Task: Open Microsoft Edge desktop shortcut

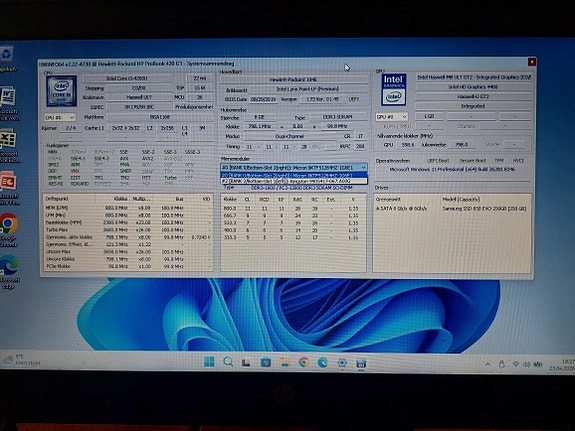Action: (8, 271)
